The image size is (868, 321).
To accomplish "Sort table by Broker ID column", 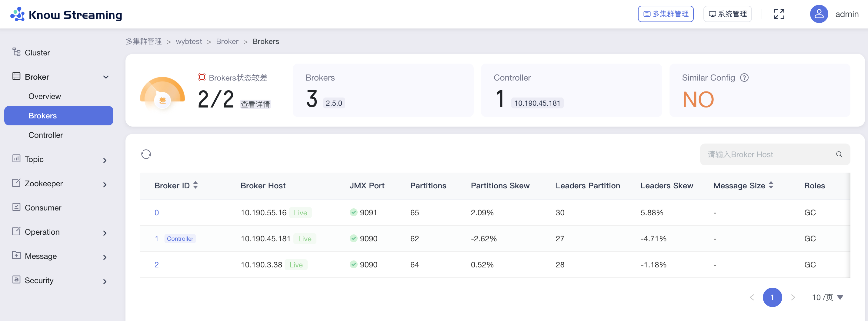I will [195, 185].
